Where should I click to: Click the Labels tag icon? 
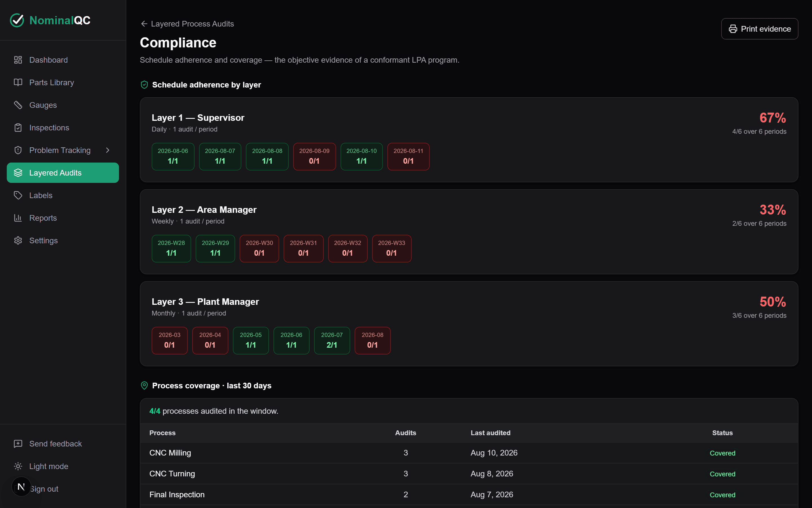click(x=18, y=195)
